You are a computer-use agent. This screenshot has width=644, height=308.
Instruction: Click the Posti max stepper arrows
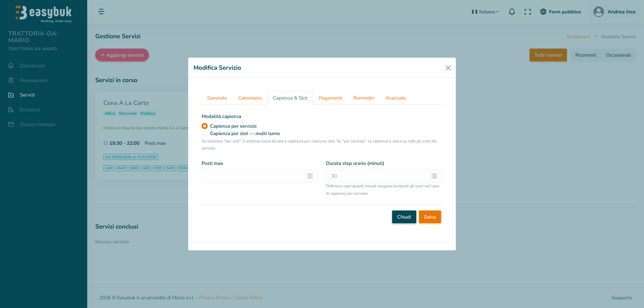tap(310, 176)
